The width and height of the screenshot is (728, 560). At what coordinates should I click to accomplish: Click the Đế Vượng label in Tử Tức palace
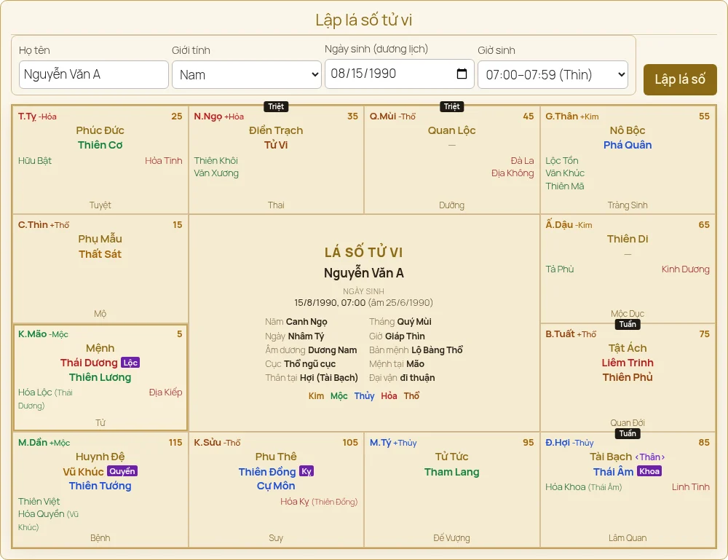pyautogui.click(x=451, y=538)
